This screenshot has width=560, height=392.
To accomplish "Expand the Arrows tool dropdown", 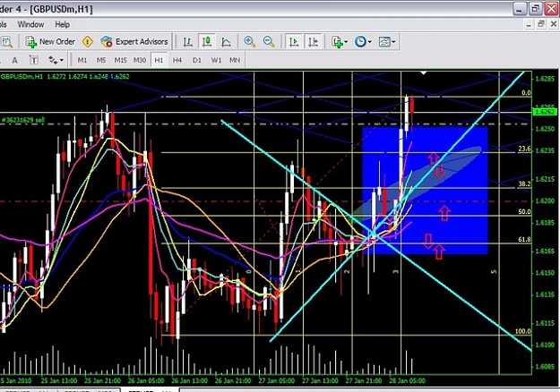I will 62,60.
